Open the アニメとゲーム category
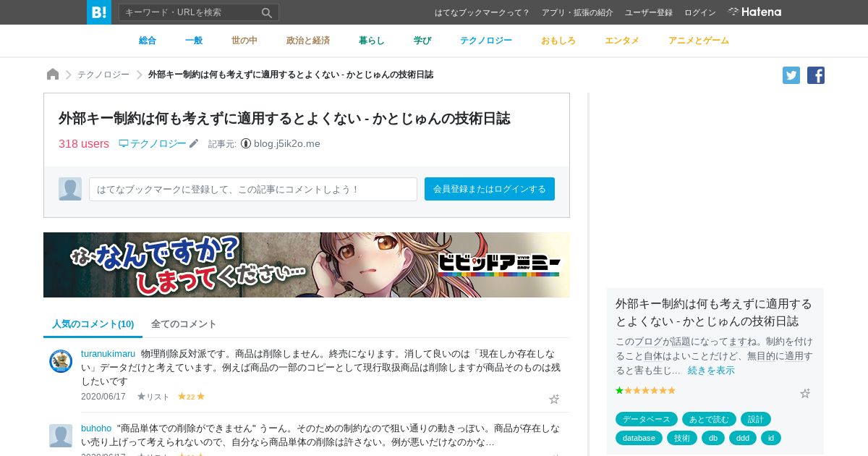Image resolution: width=868 pixels, height=456 pixels. [x=699, y=41]
